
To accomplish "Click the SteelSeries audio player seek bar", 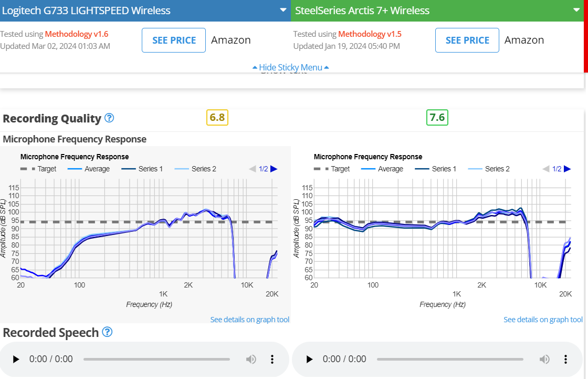I will 450,360.
